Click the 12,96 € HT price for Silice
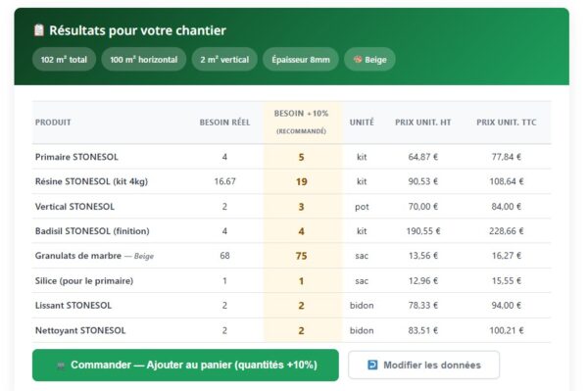This screenshot has width=588, height=391. coord(423,281)
